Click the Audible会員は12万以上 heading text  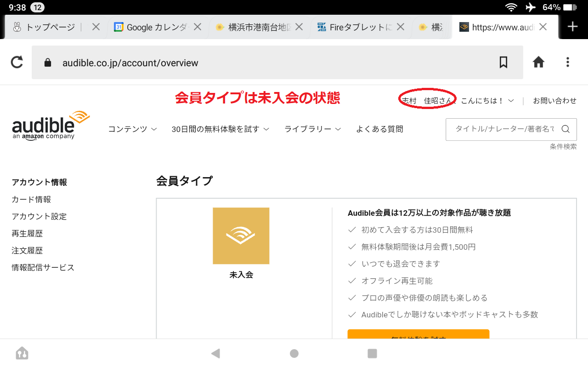[x=430, y=213]
